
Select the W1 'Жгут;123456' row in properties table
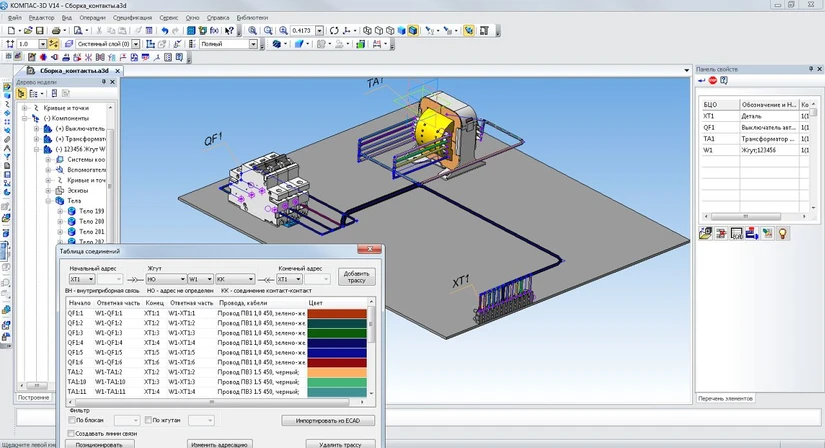[x=760, y=149]
